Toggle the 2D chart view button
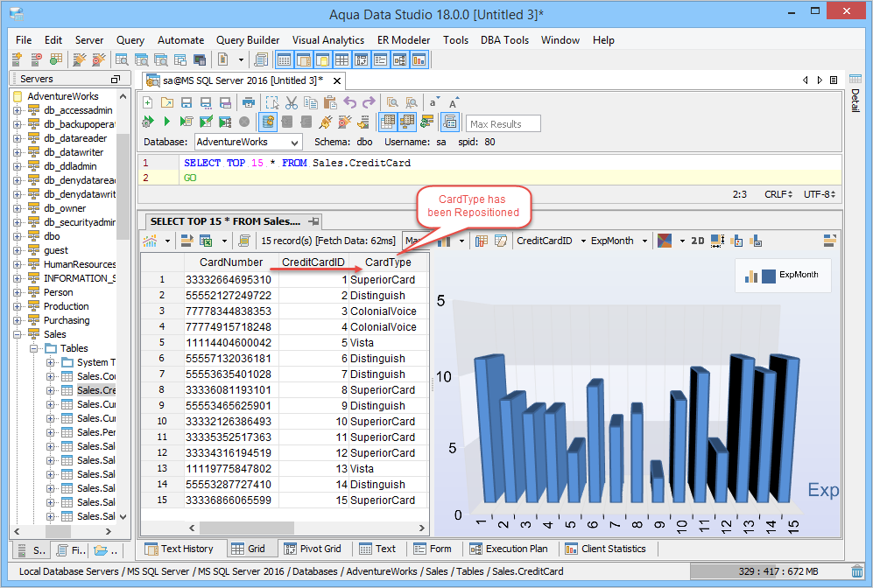The image size is (873, 588). click(x=697, y=241)
